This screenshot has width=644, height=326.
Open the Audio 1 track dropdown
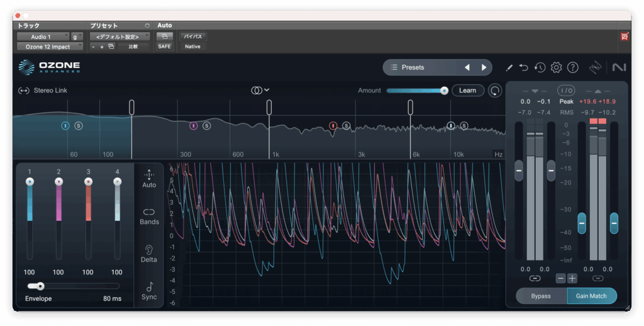pos(43,37)
